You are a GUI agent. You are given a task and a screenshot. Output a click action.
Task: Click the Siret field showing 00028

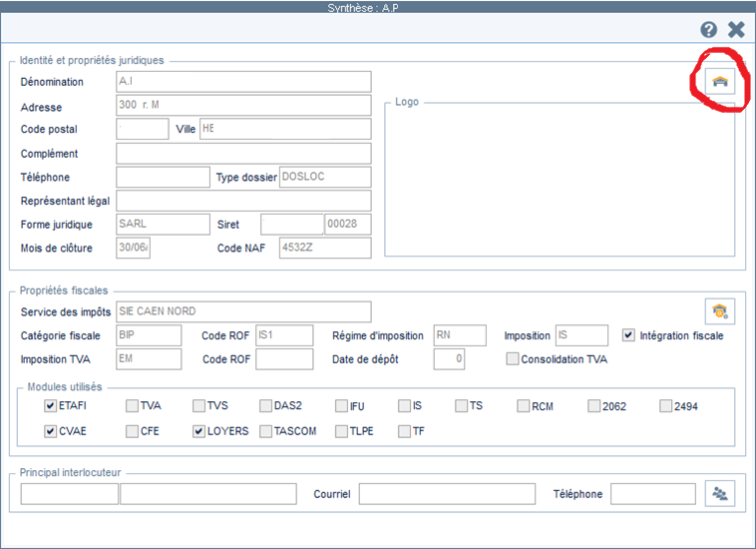tap(348, 225)
